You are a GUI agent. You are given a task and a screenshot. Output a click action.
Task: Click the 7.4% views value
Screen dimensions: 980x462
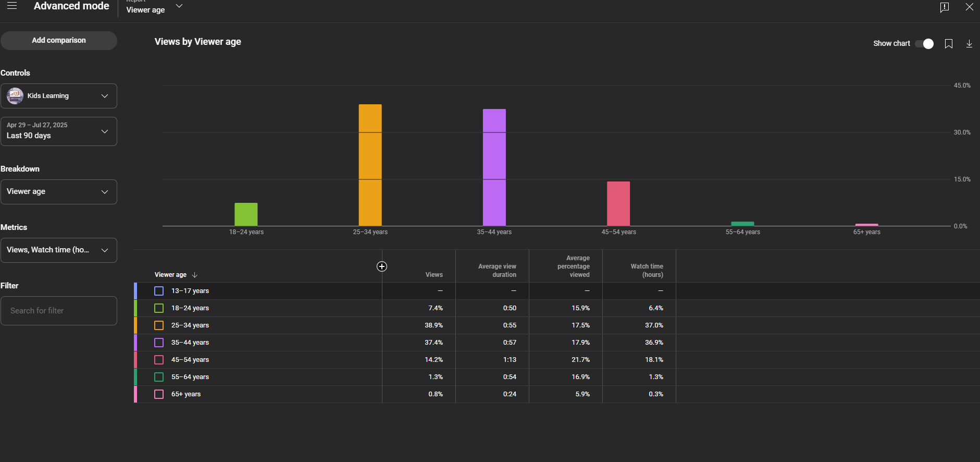tap(436, 308)
